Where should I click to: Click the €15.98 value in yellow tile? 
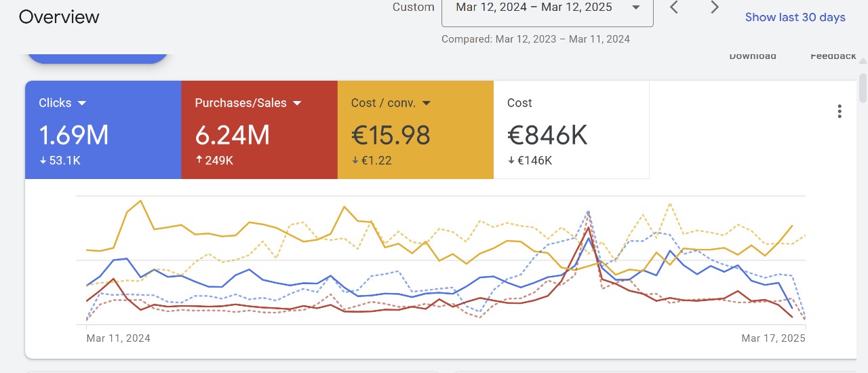(391, 135)
